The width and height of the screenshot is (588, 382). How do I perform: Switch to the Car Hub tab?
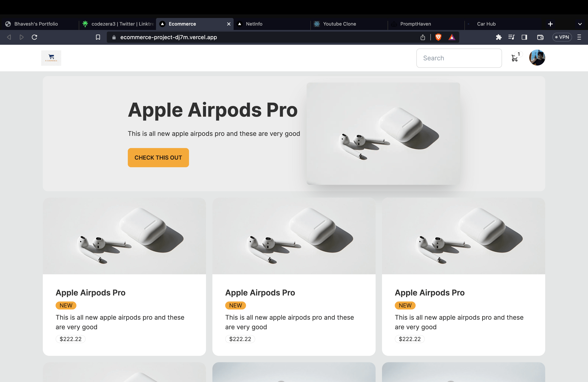tap(503, 24)
